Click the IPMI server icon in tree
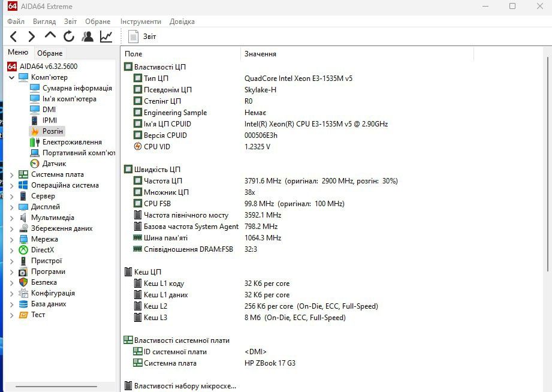 (35, 120)
